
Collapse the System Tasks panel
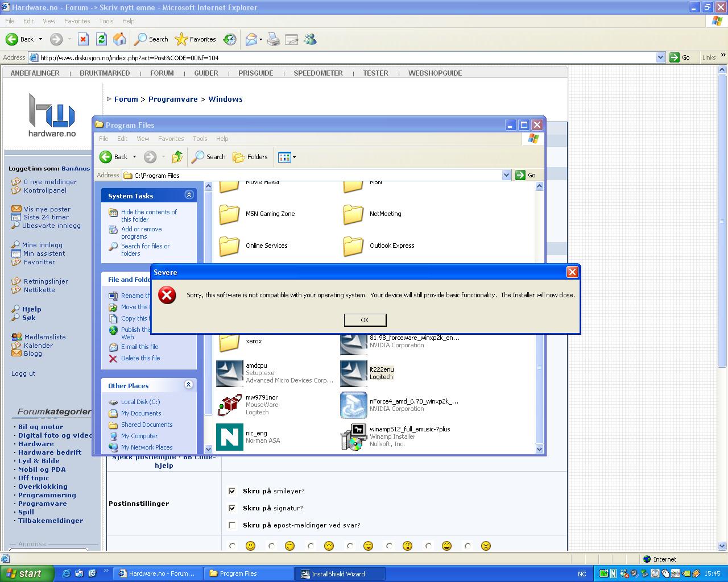(189, 195)
